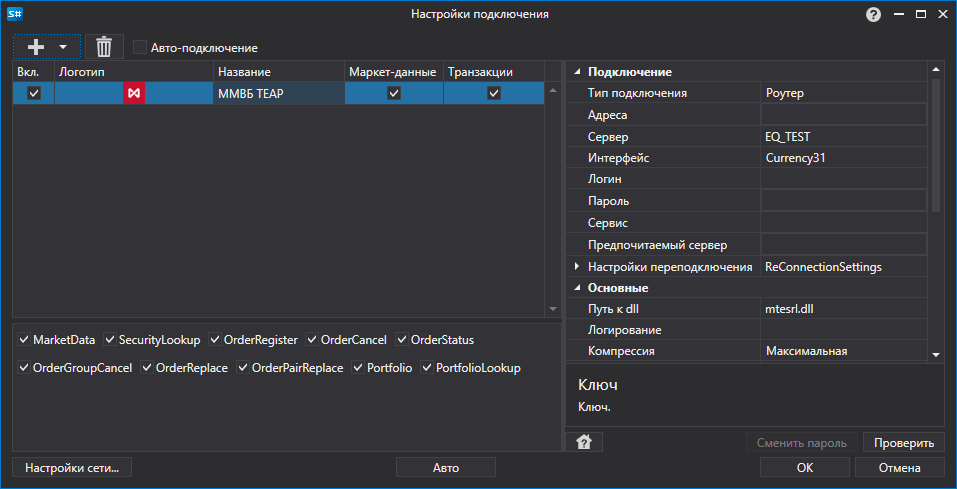Click the property grid scroll-up arrow
The height and width of the screenshot is (489, 957).
pos(936,70)
